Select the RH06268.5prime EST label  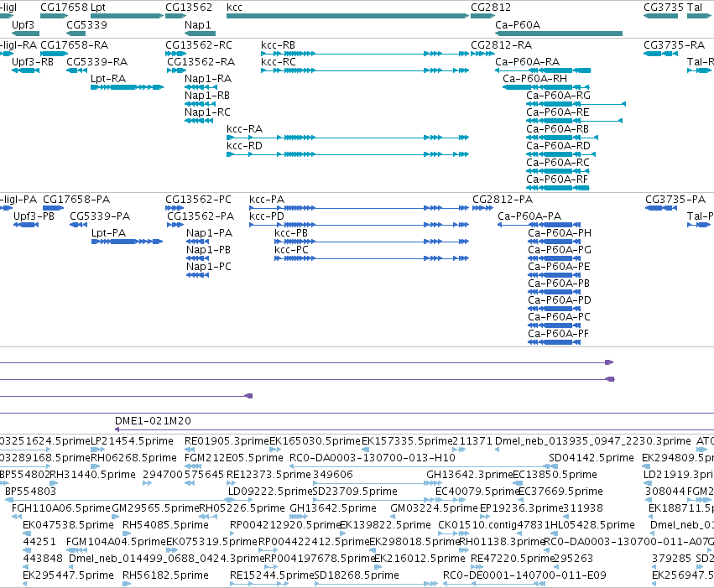(x=133, y=458)
